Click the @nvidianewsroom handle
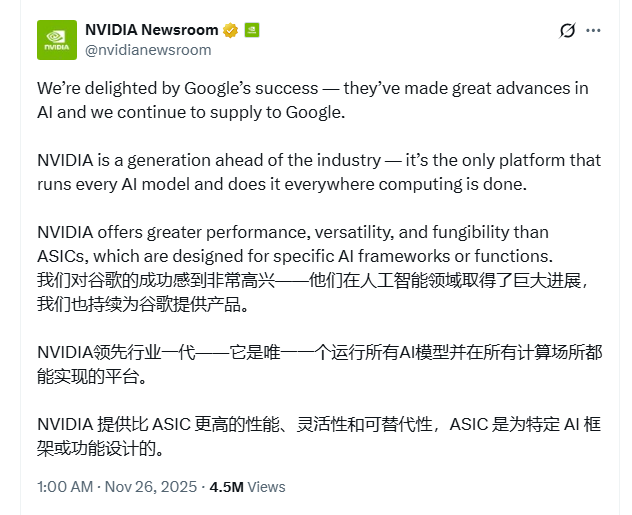 coord(150,49)
